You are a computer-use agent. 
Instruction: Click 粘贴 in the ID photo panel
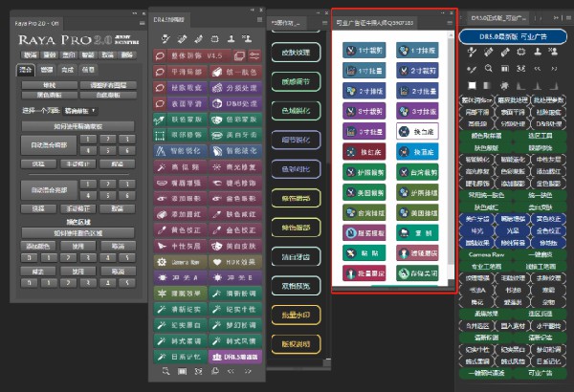[x=364, y=253]
